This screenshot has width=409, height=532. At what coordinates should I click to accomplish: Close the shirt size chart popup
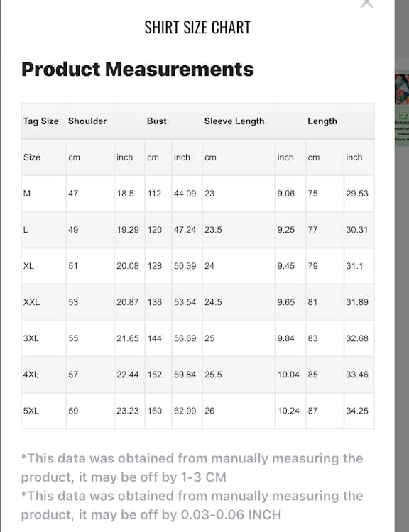pos(366,4)
